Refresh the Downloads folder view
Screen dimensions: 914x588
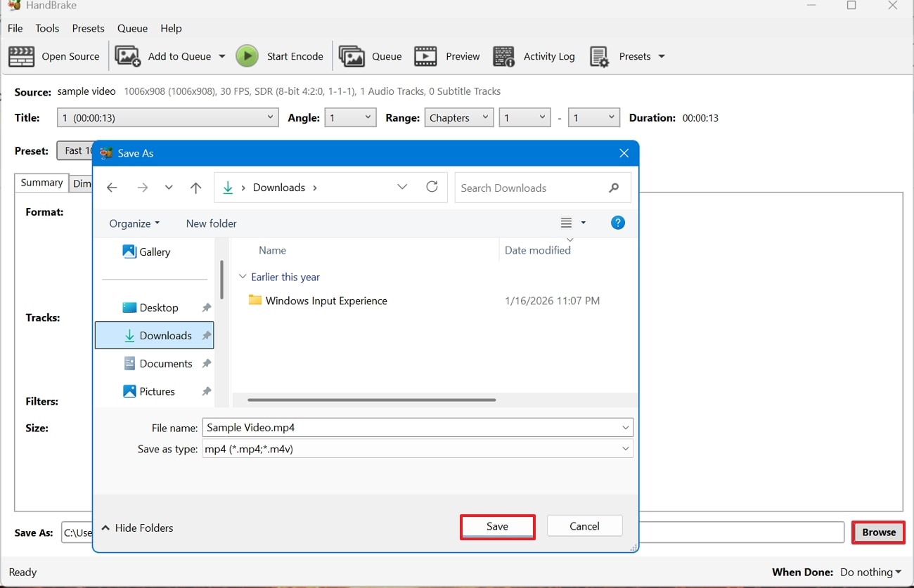coord(432,188)
